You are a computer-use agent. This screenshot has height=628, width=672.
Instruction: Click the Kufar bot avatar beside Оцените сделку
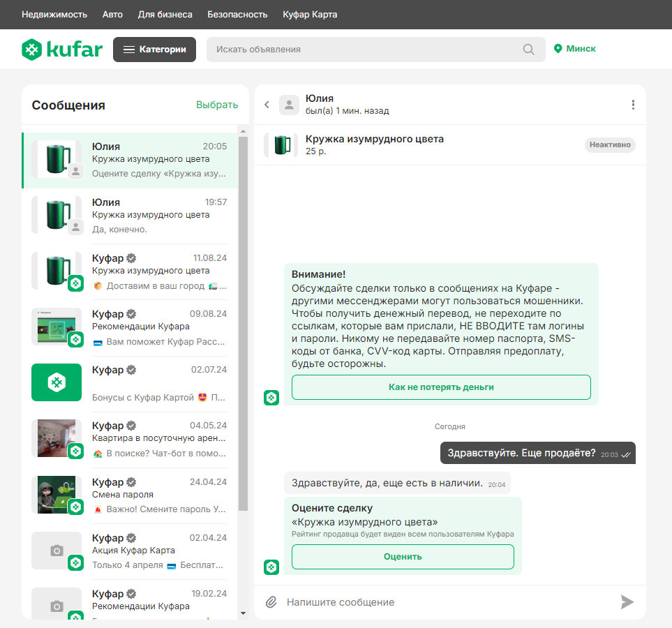[271, 567]
